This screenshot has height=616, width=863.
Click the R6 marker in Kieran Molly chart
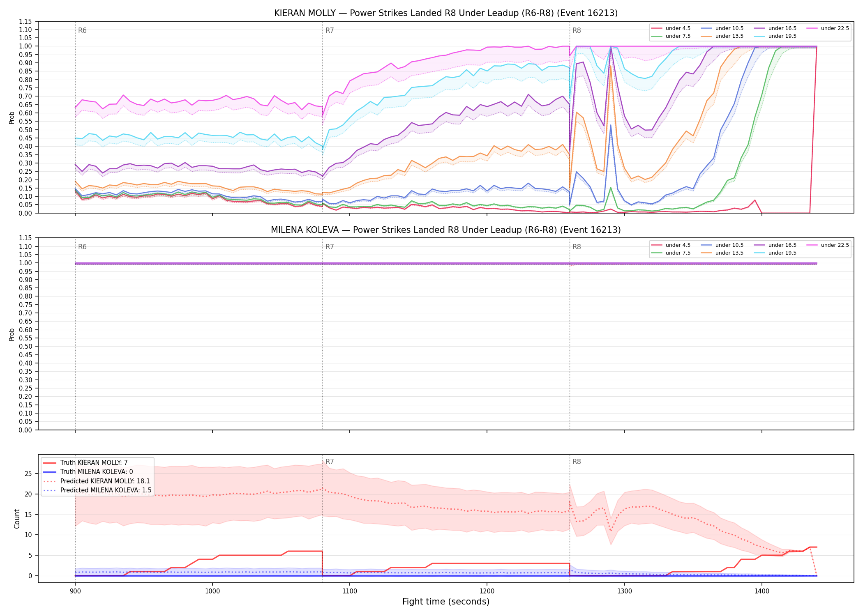coord(82,30)
